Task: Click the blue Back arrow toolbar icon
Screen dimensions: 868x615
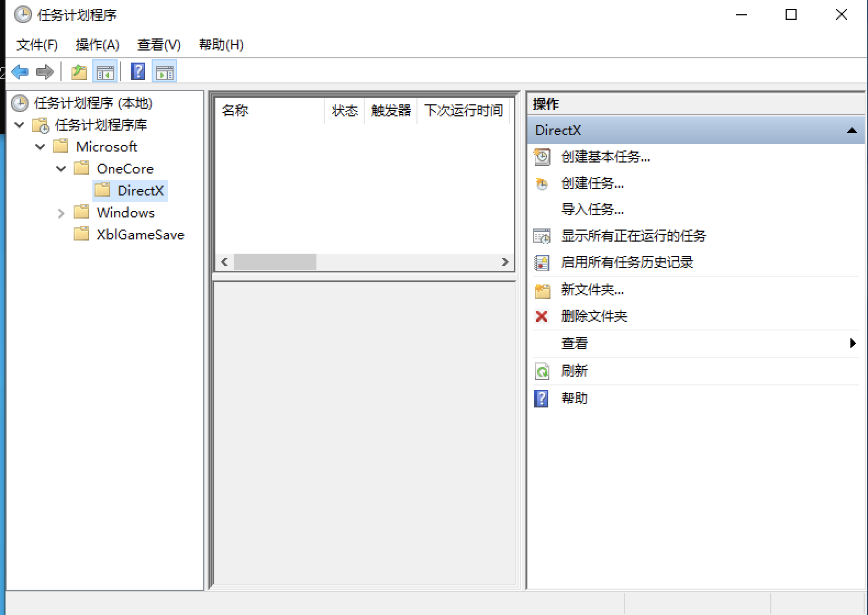Action: [x=20, y=72]
